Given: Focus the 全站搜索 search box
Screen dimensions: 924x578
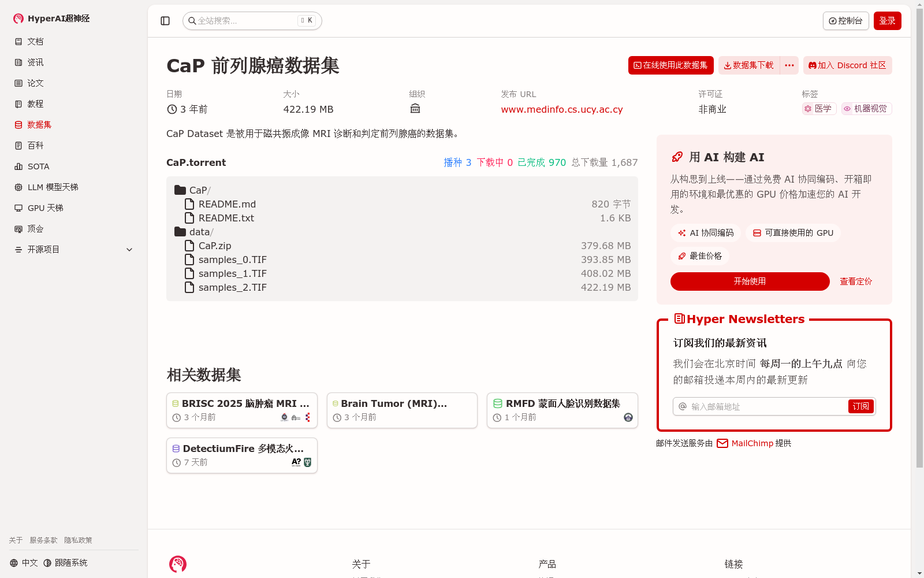Looking at the screenshot, I should [252, 21].
